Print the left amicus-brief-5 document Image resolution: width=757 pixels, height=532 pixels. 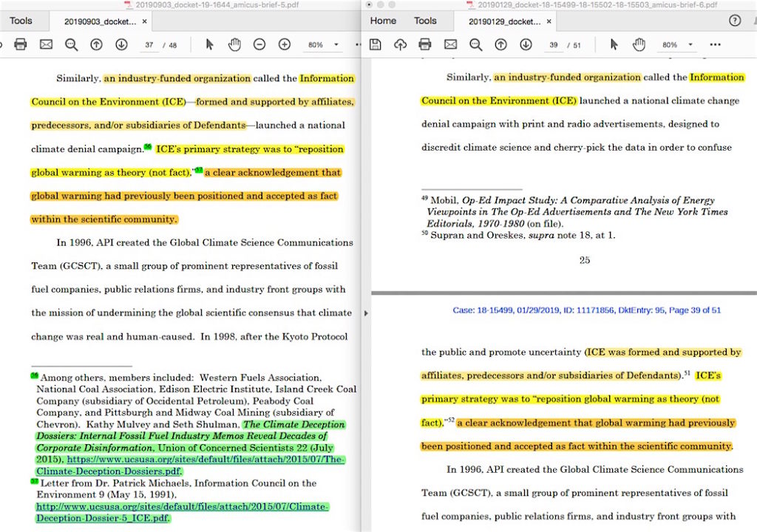click(21, 45)
